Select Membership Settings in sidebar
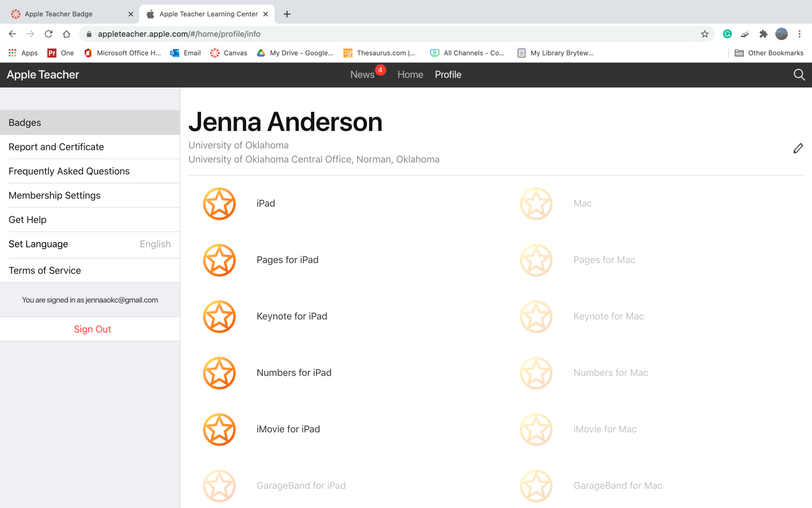Image resolution: width=812 pixels, height=508 pixels. (x=54, y=196)
